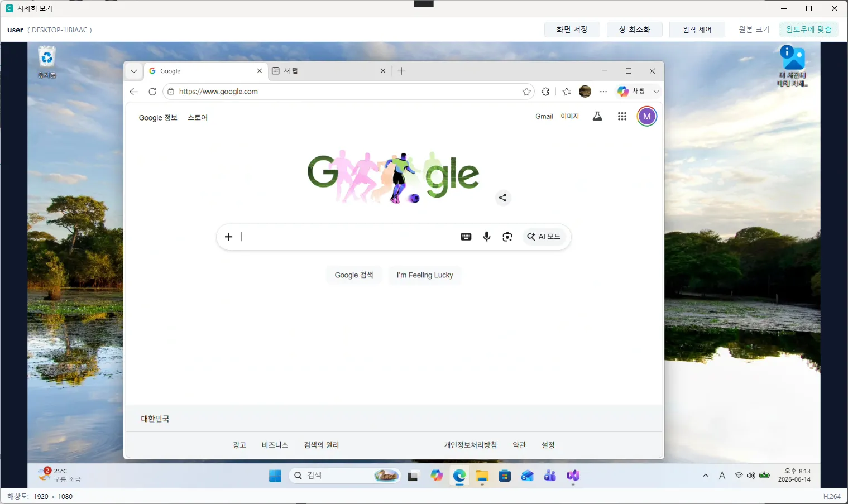Open the Windows Start menu

275,476
